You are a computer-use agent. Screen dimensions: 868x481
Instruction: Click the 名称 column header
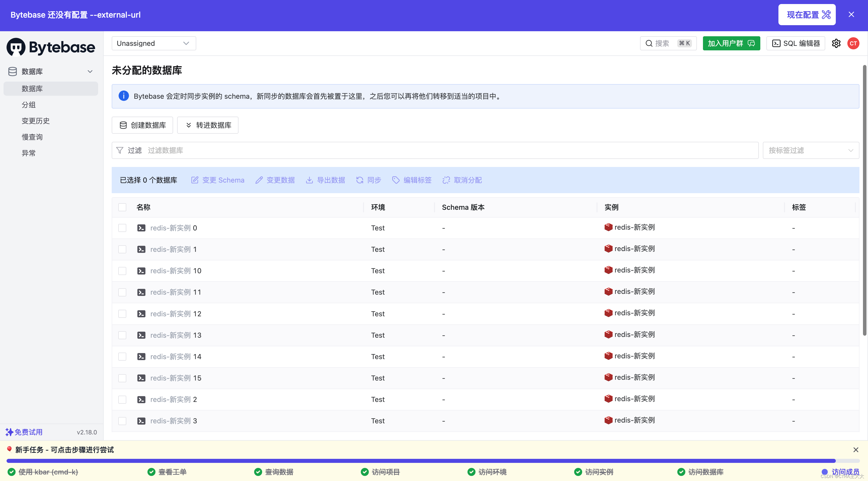pos(143,207)
